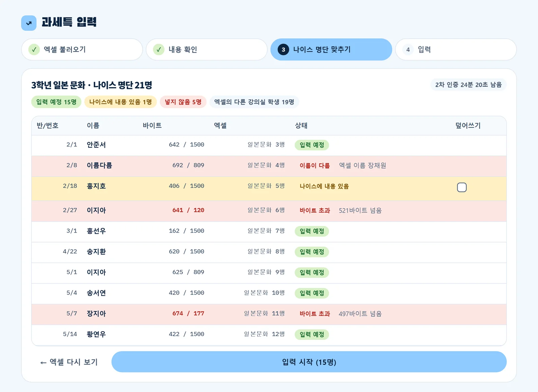Select the 나이스 명단 맞추기 step tab

point(331,49)
